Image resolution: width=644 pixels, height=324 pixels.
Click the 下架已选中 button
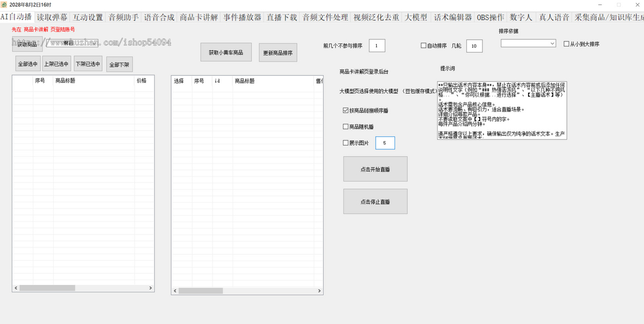(88, 64)
